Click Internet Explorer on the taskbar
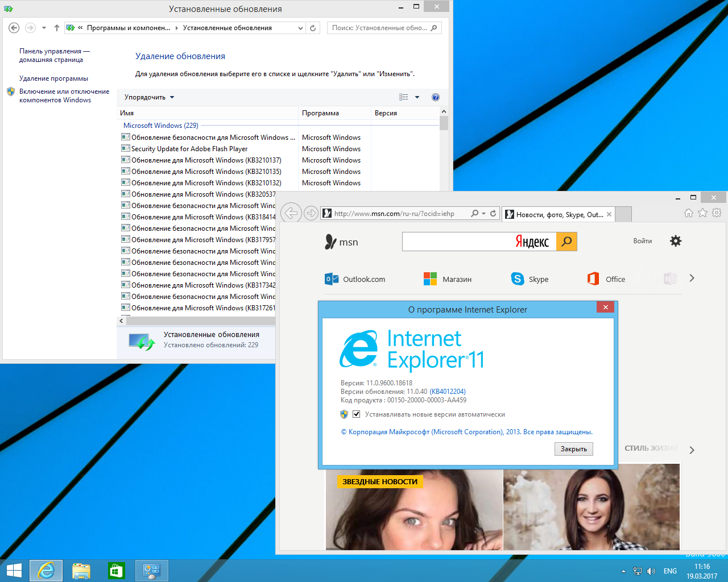This screenshot has height=582, width=728. click(x=46, y=571)
